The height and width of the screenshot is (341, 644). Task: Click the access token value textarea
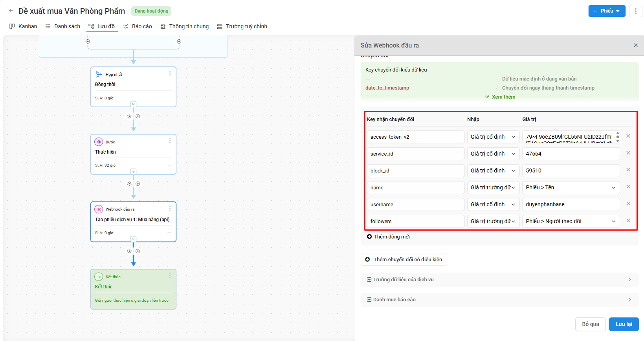pos(571,137)
